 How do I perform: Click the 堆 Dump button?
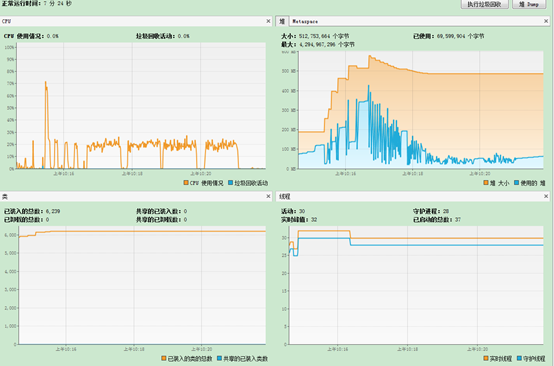529,4
